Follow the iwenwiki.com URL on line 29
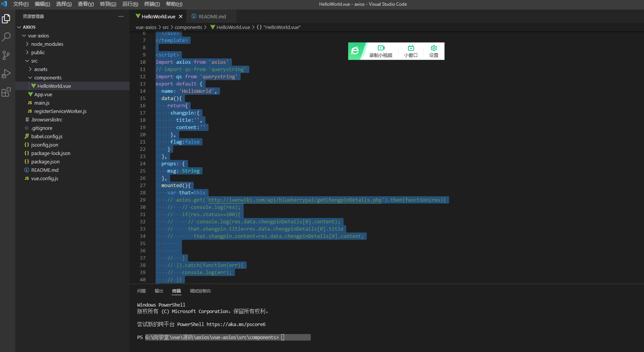Viewport: 644px width, 352px height. [x=295, y=200]
